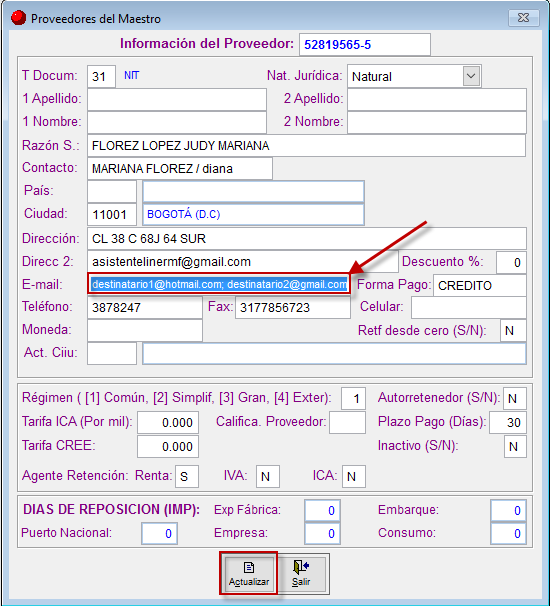550x606 pixels.
Task: Click the Teléfono field 3878247
Action: point(145,308)
